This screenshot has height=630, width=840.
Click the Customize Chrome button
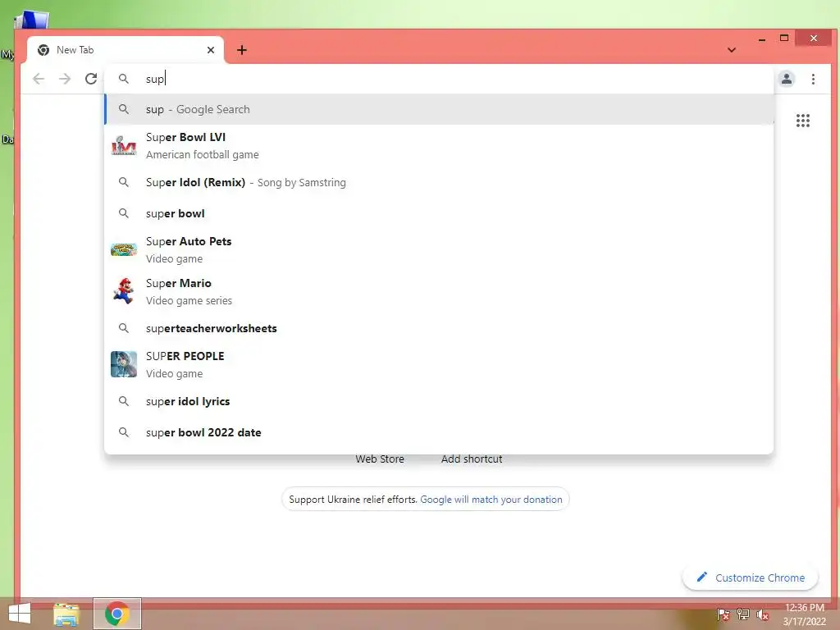tap(750, 577)
